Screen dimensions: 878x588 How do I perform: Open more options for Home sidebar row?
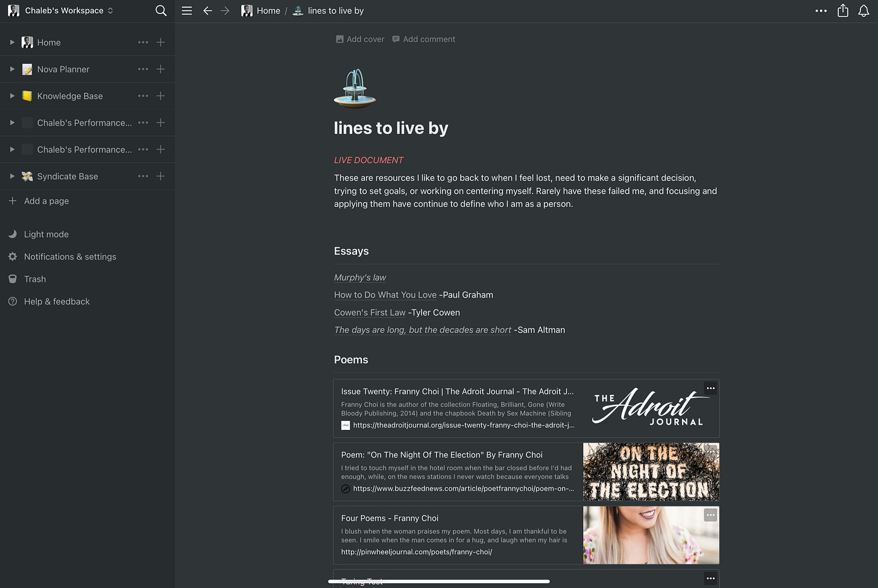[143, 42]
